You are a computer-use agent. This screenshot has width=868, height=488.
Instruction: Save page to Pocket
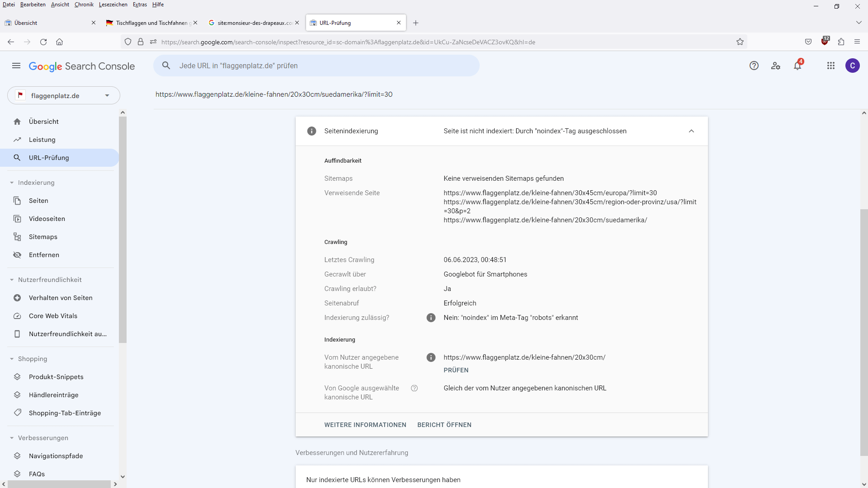(808, 42)
